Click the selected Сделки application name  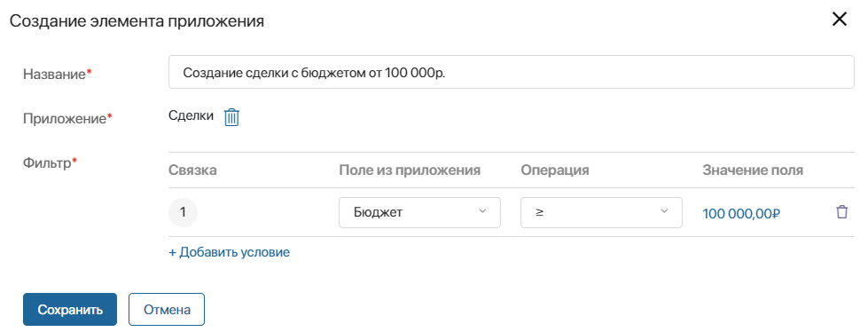[x=191, y=115]
